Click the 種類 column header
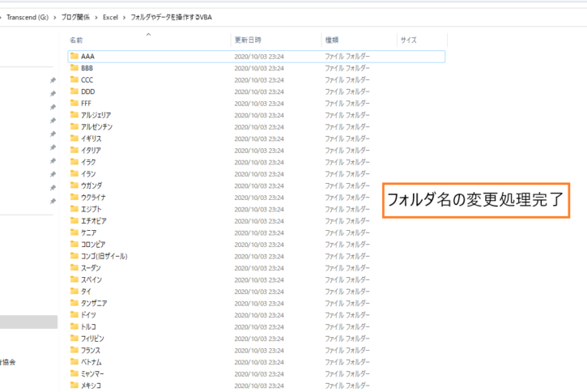The height and width of the screenshot is (392, 587). click(x=332, y=40)
